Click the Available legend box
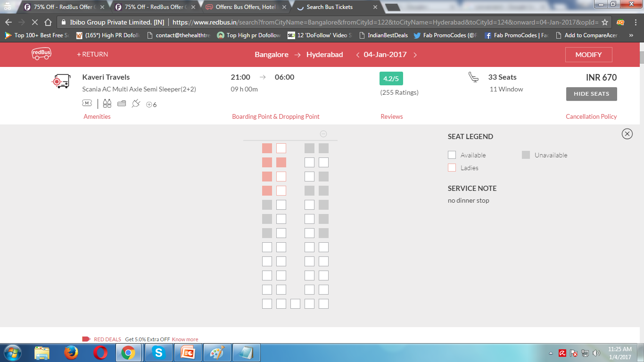The height and width of the screenshot is (362, 644). coord(452,155)
